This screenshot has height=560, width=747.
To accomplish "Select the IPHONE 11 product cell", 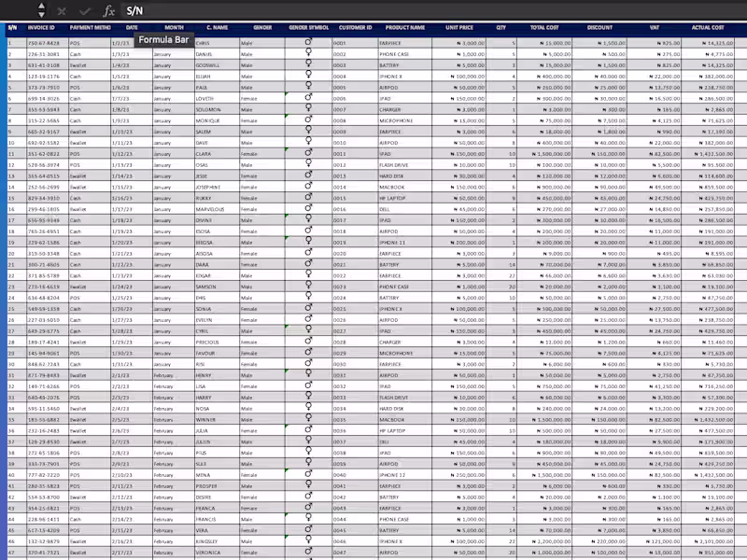I will pyautogui.click(x=405, y=243).
